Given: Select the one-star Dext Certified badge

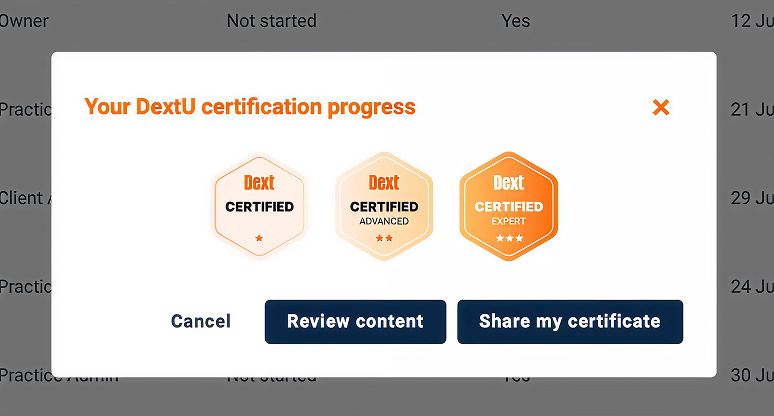Looking at the screenshot, I should pyautogui.click(x=259, y=206).
